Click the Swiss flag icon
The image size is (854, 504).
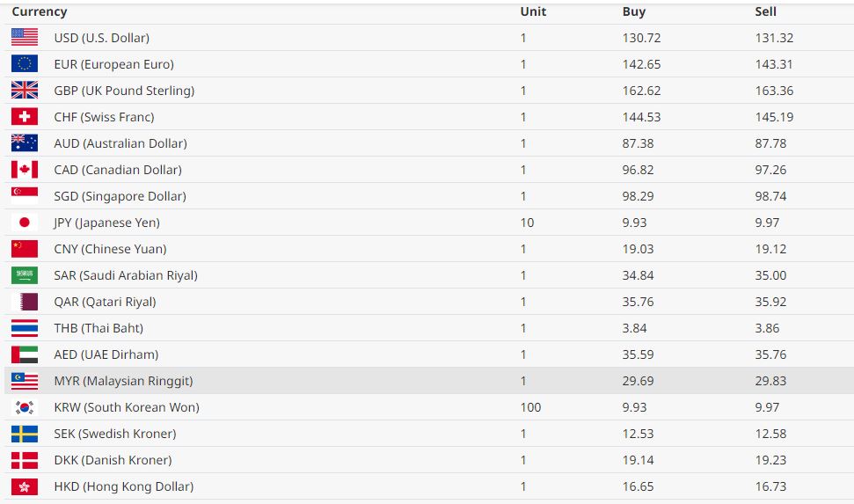tap(25, 117)
